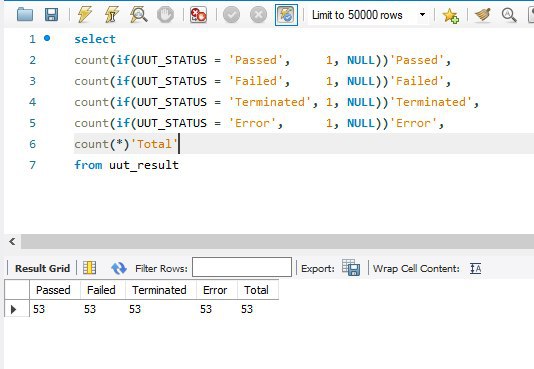Commit transaction checkmark icon
Image resolution: width=534 pixels, height=369 pixels.
[232, 15]
